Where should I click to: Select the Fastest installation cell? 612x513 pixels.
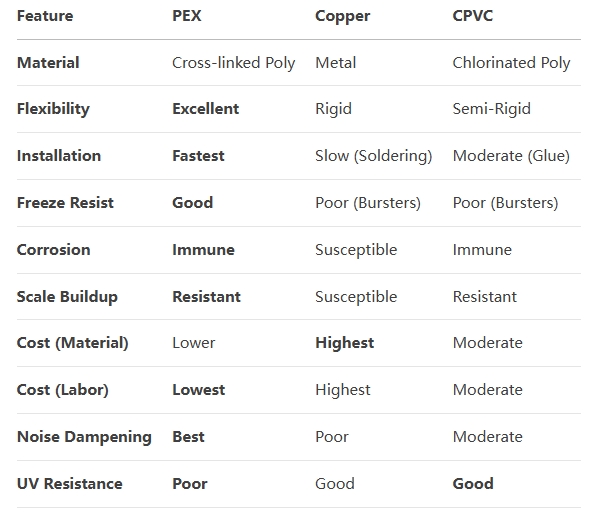click(198, 156)
